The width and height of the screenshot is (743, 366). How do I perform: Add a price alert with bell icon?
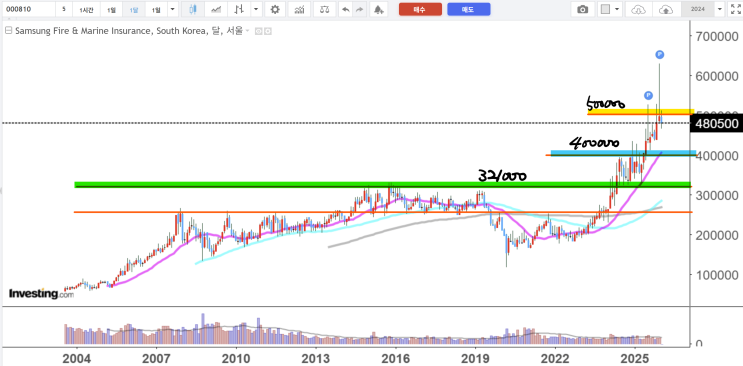tap(379, 9)
